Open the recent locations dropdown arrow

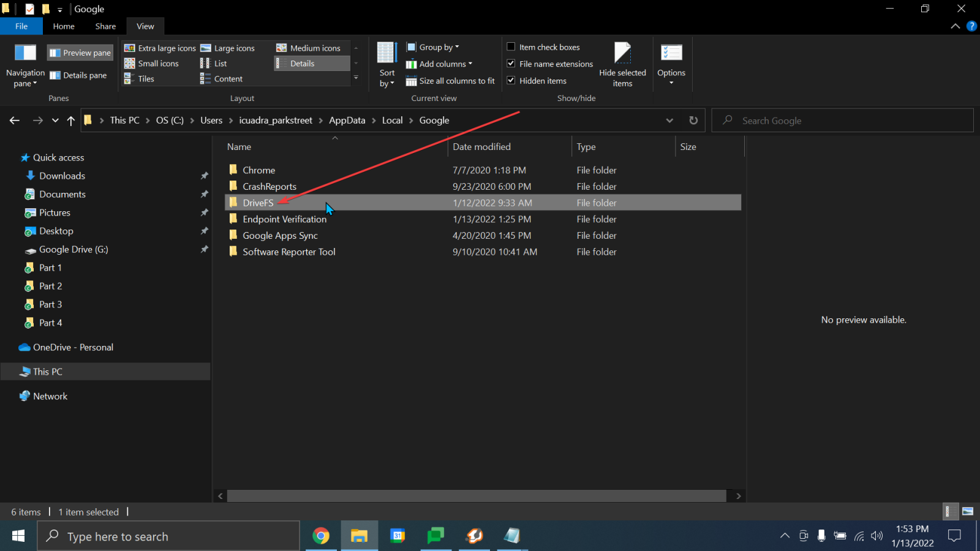tap(55, 121)
